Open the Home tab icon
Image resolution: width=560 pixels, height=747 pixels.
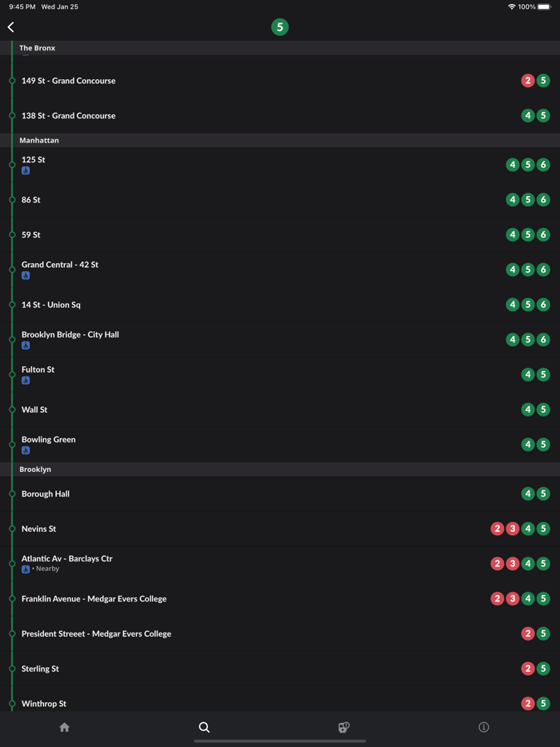tap(64, 727)
